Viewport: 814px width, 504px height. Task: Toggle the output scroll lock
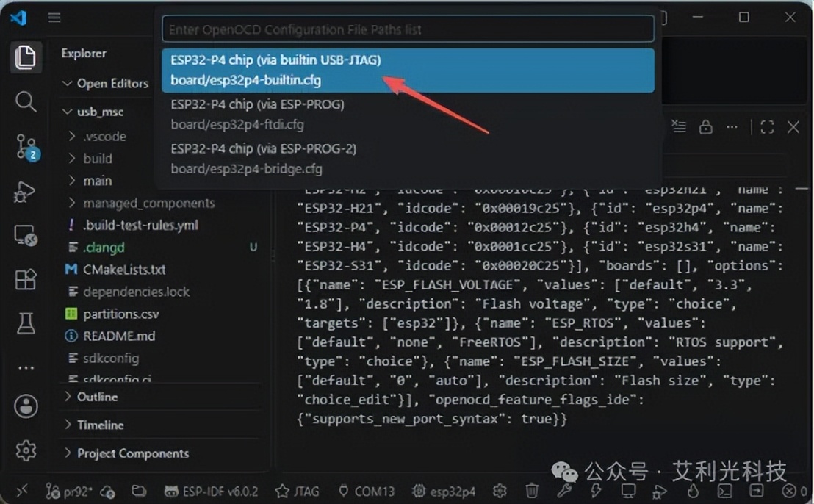tap(705, 126)
